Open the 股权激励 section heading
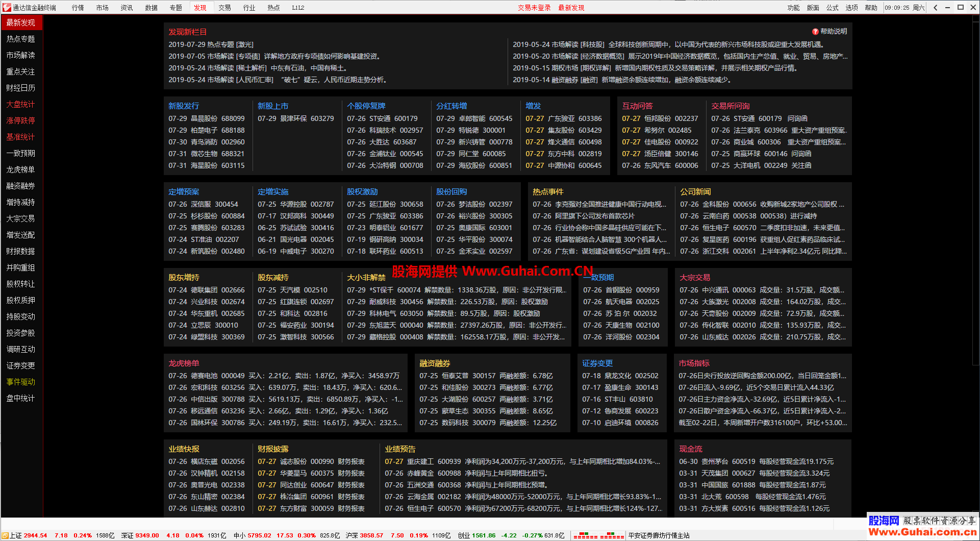This screenshot has width=980, height=541. pyautogui.click(x=362, y=191)
